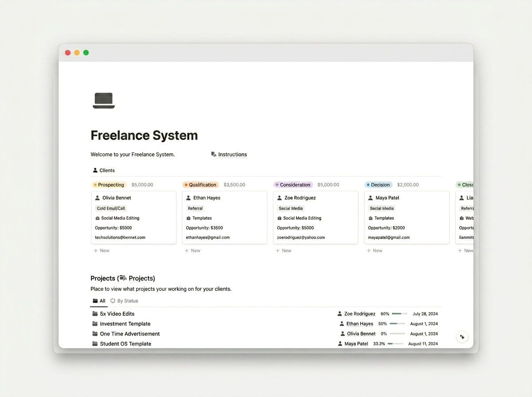The image size is (532, 397).
Task: Click the Consideration status tag
Action: click(293, 185)
